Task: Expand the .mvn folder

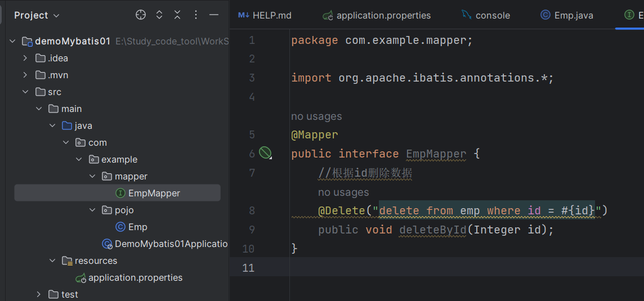Action: (25, 75)
